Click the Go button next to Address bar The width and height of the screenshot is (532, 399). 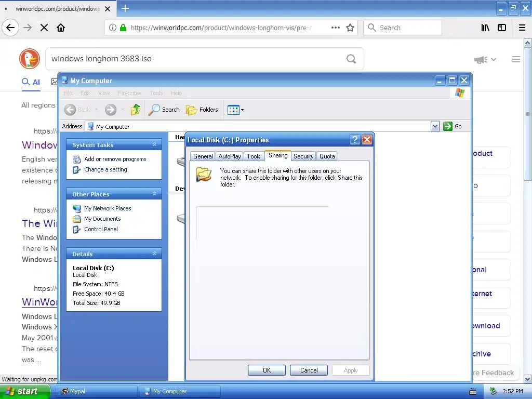[453, 126]
